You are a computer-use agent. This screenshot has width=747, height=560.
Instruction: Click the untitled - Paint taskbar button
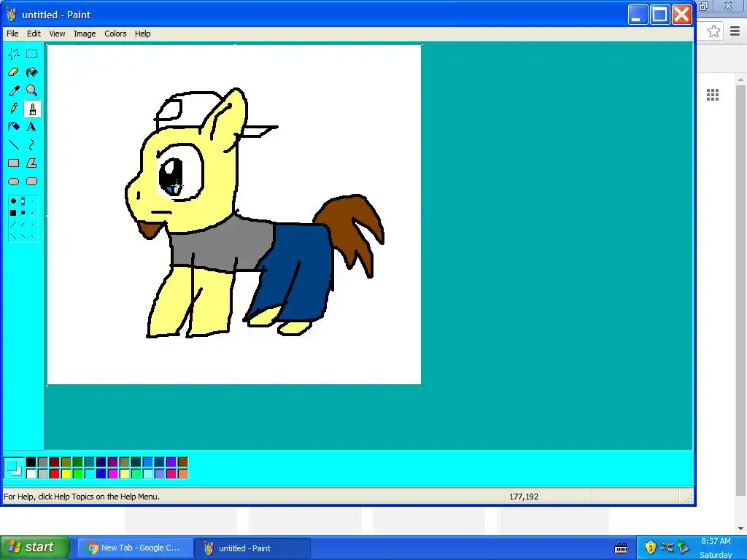pyautogui.click(x=252, y=548)
